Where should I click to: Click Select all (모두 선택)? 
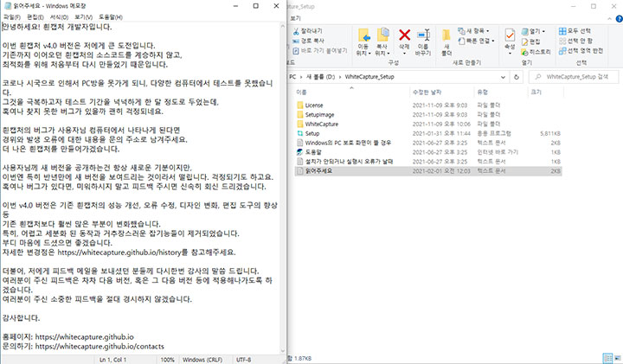coord(575,31)
